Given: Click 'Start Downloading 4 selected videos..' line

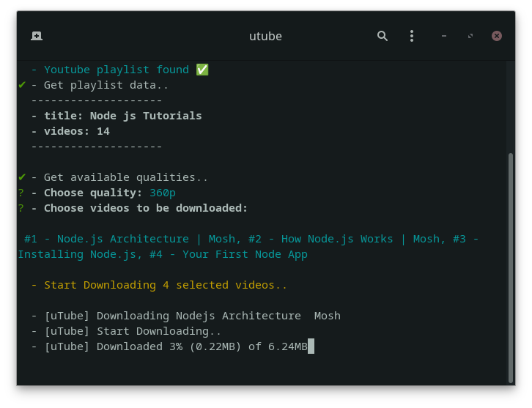Looking at the screenshot, I should 159,285.
